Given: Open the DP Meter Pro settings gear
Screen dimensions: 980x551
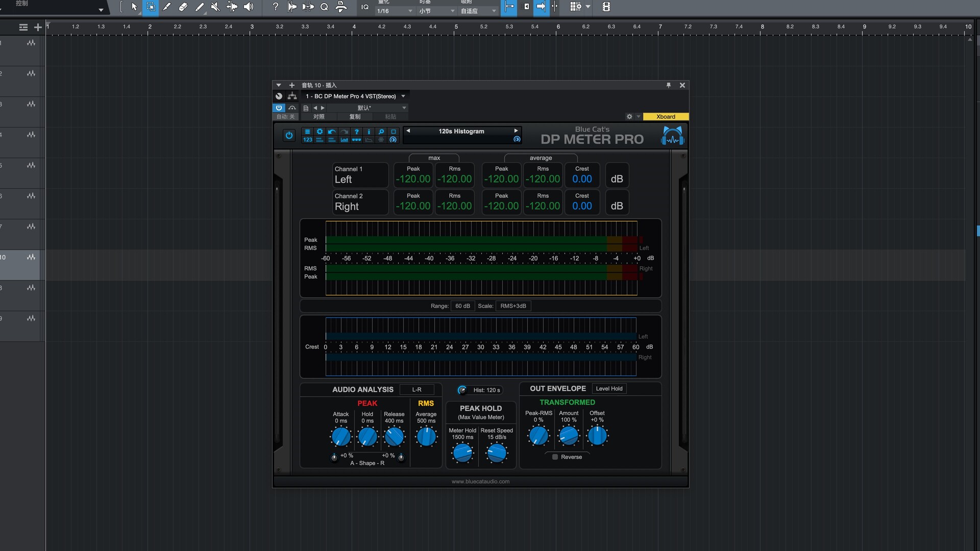Looking at the screenshot, I should tap(320, 132).
